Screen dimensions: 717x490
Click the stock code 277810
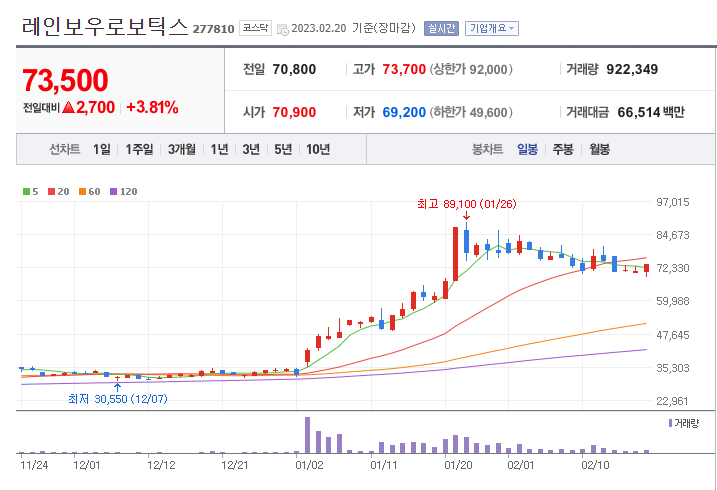pyautogui.click(x=214, y=29)
